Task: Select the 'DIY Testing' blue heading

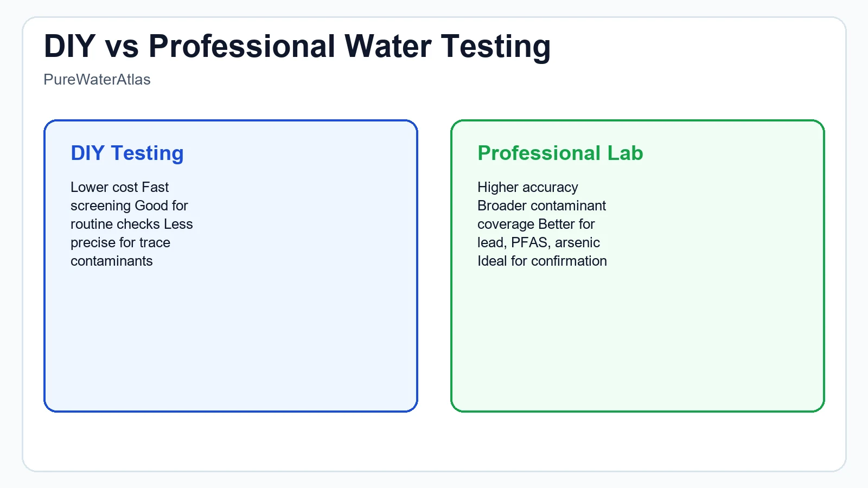Action: 127,153
